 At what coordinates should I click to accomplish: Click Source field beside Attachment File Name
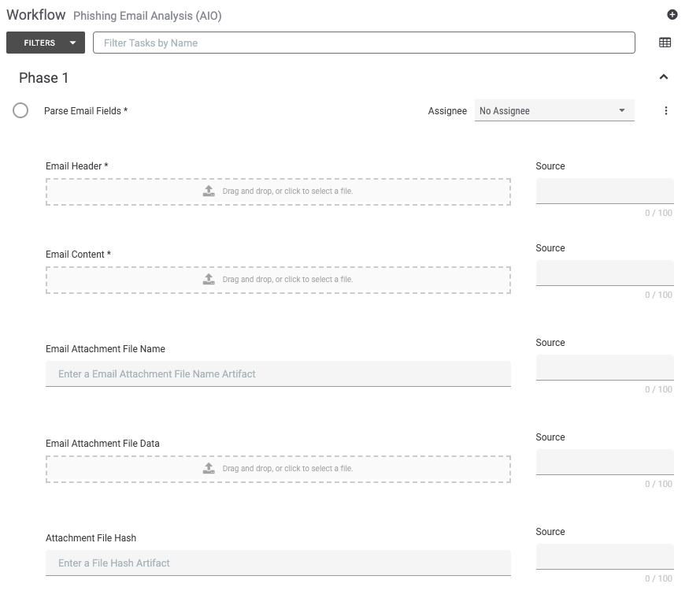coord(605,367)
